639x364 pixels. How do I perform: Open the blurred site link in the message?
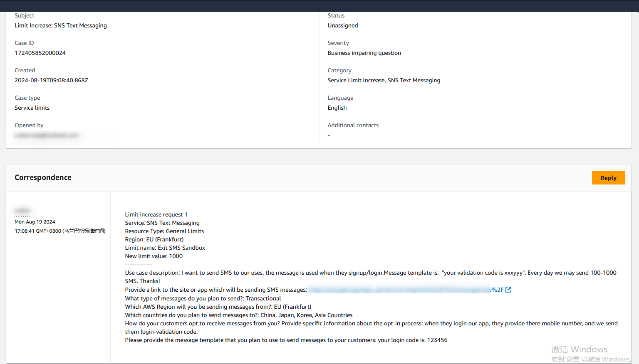coord(399,290)
